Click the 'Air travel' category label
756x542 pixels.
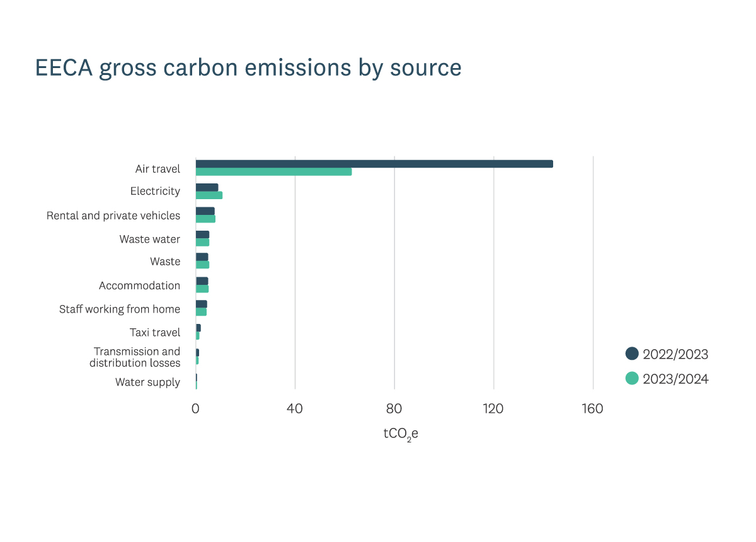tap(157, 169)
